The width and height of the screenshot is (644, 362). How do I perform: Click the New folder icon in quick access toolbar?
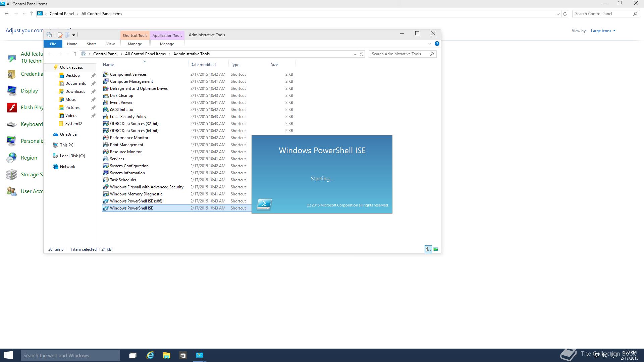point(67,35)
